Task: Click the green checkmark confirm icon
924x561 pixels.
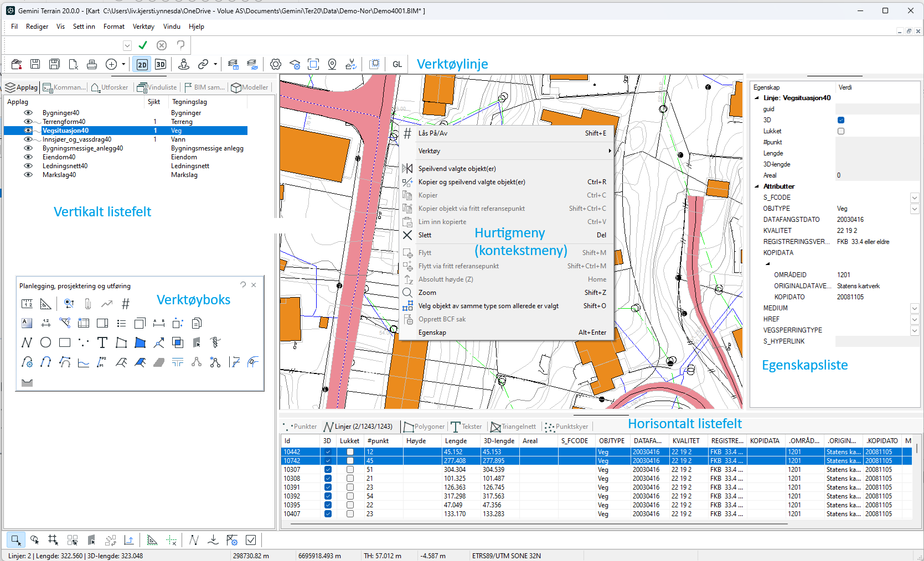Action: [x=143, y=45]
